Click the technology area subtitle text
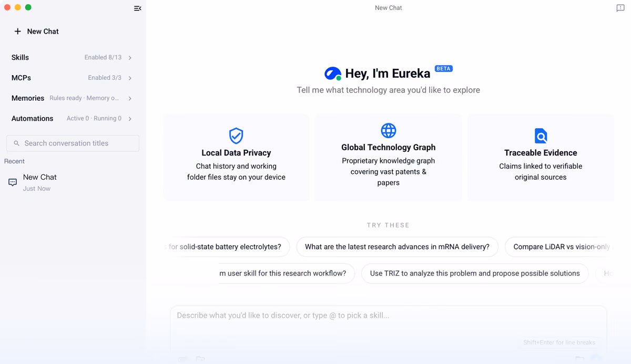The height and width of the screenshot is (364, 631). coord(388,90)
